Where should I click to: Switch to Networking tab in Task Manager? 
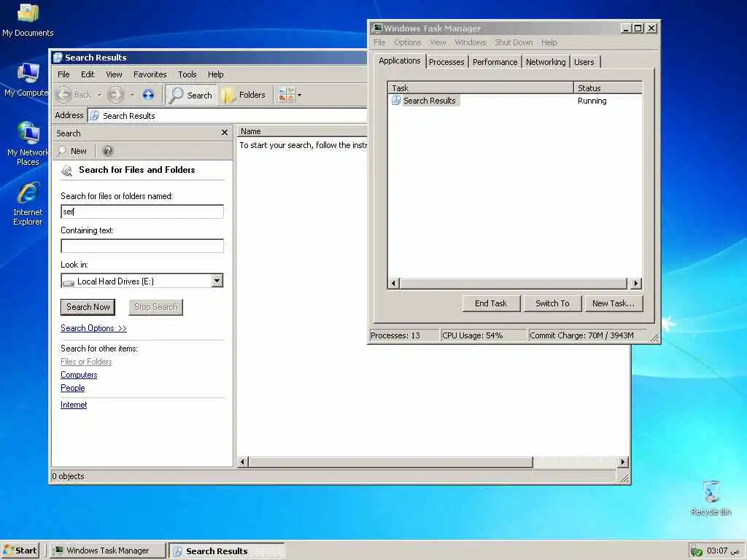[546, 62]
